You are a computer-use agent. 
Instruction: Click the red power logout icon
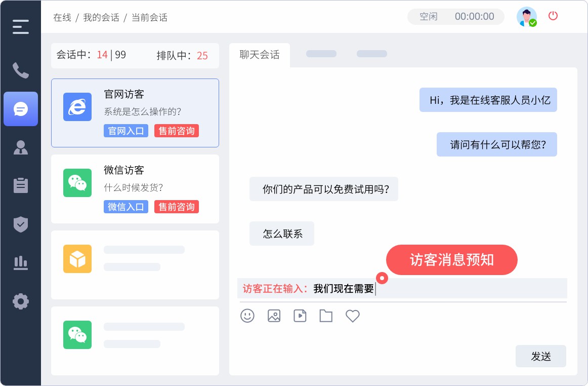pos(553,16)
